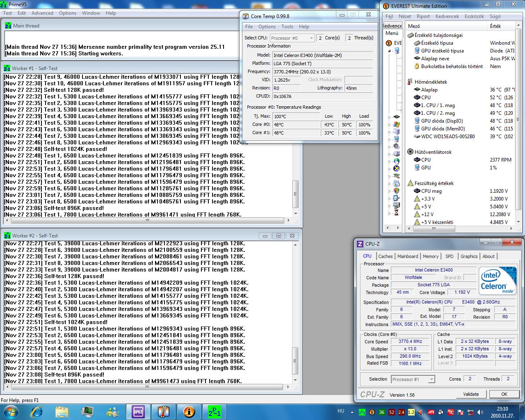Open Core Temp thermometer taskbar button
This screenshot has height=420, width=525.
tap(163, 411)
